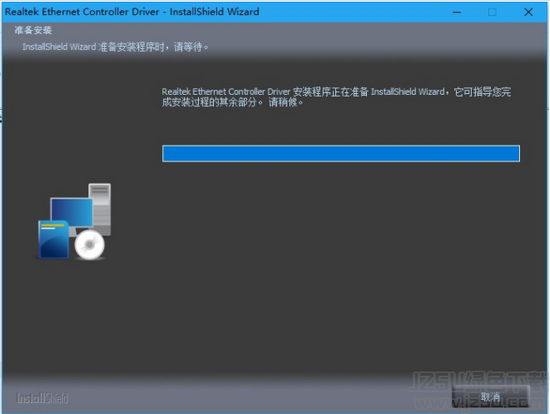The width and height of the screenshot is (550, 414).
Task: Click the 准备安装 heading text
Action: [x=33, y=30]
